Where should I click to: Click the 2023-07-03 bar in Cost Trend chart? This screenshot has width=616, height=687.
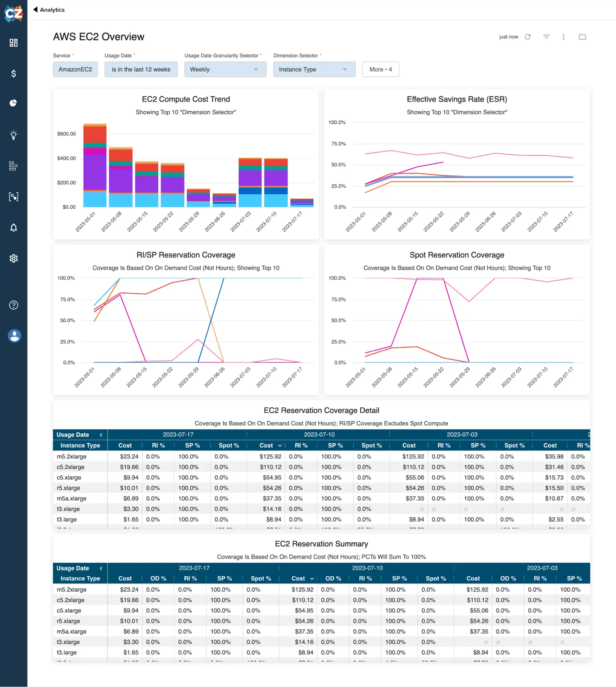[250, 182]
